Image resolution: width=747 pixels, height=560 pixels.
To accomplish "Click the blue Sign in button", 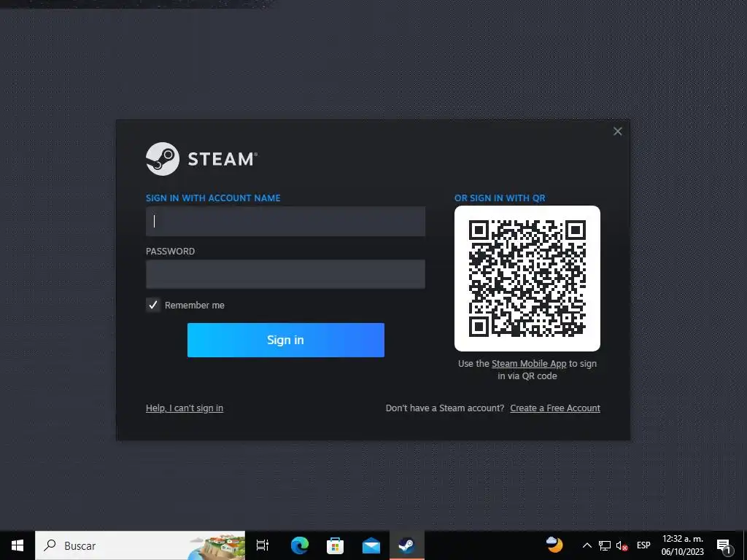I will click(x=286, y=340).
